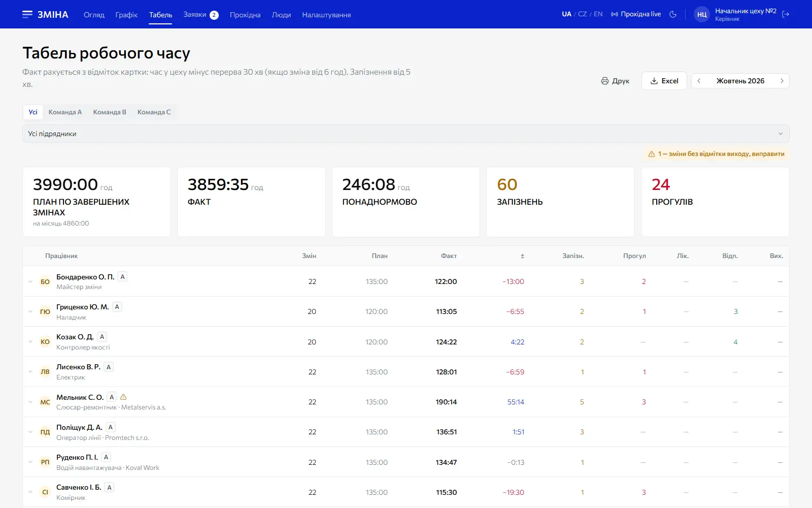Expand Савченко І. Б. row
The image size is (812, 508).
pyautogui.click(x=30, y=492)
